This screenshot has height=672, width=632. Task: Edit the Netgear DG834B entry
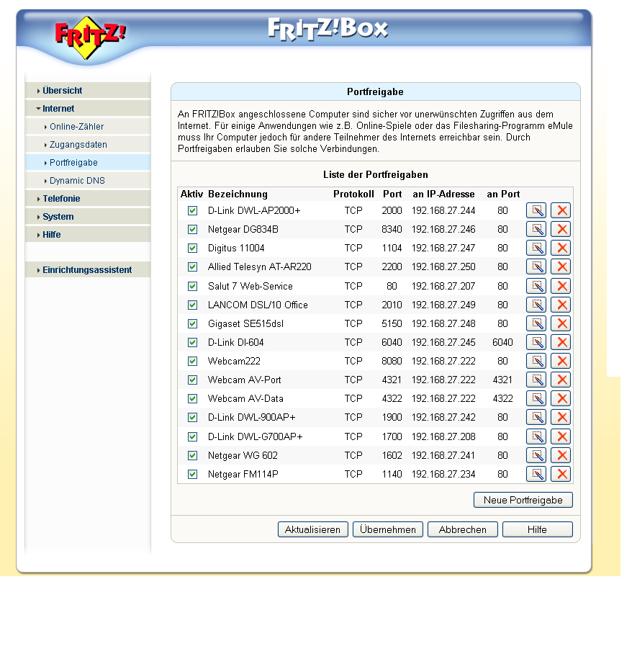[x=536, y=229]
